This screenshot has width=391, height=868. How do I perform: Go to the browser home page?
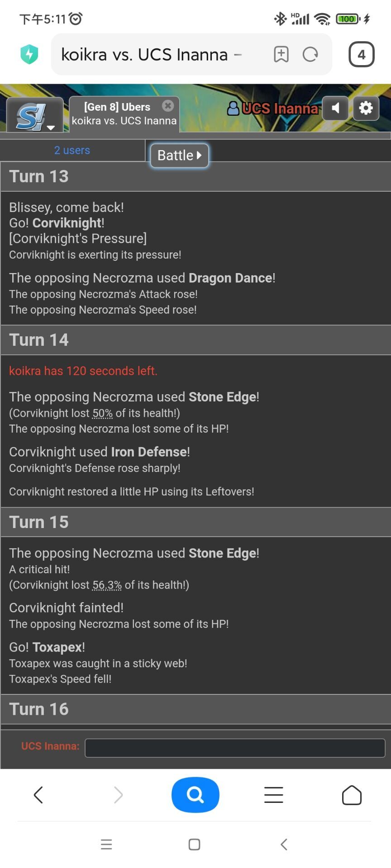pos(352,795)
